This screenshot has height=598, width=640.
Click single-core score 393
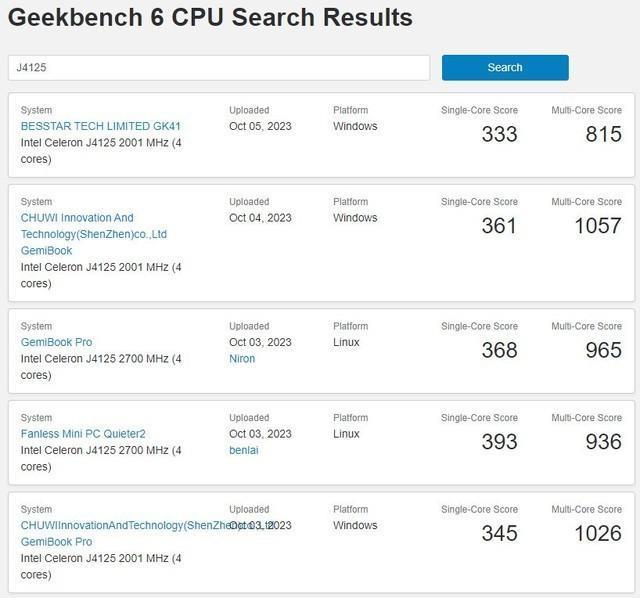[x=499, y=441]
